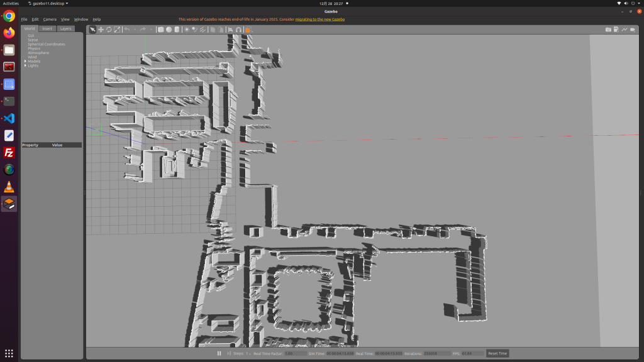Screen dimensions: 644x362
Task: Pause the simulation
Action: [x=219, y=353]
